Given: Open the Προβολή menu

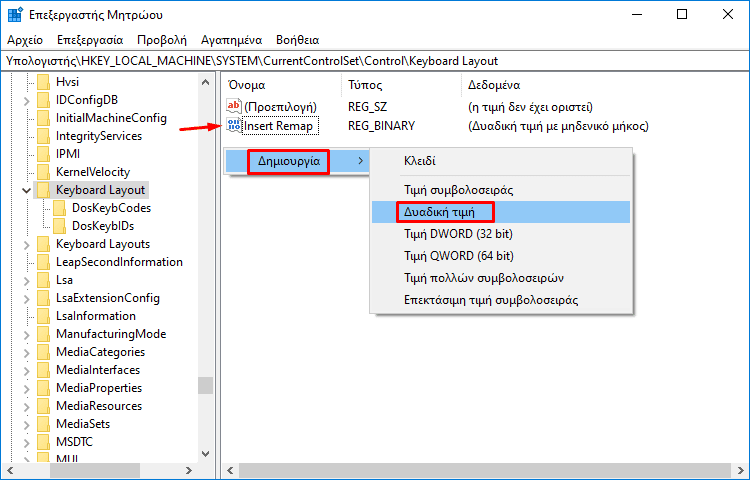Looking at the screenshot, I should pyautogui.click(x=162, y=40).
